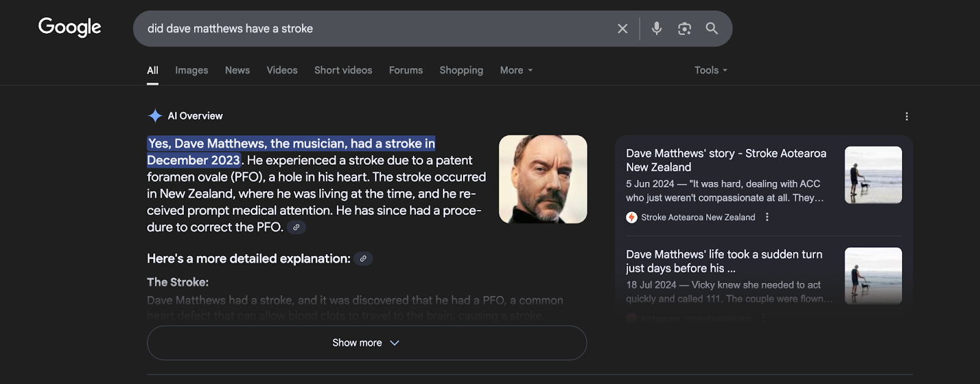This screenshot has height=384, width=980.
Task: Open 'life took a sudden turn' article
Action: click(724, 261)
